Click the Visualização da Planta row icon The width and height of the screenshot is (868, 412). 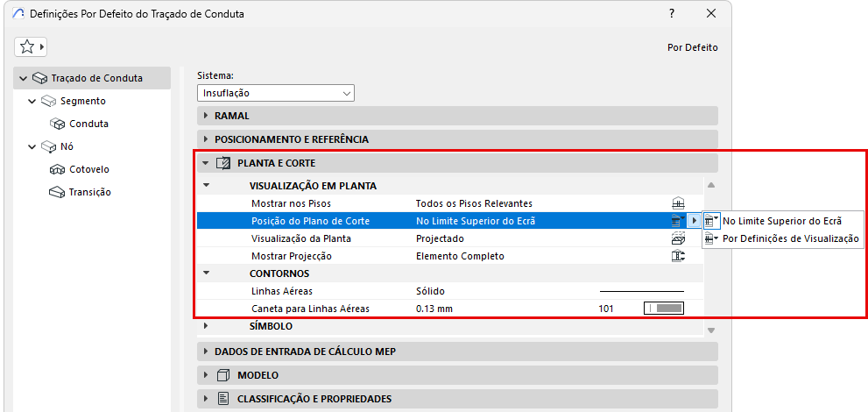[x=678, y=238]
